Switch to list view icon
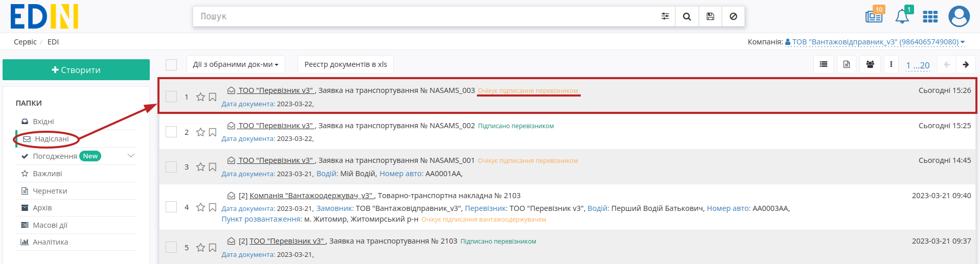The image size is (980, 264). [x=824, y=64]
